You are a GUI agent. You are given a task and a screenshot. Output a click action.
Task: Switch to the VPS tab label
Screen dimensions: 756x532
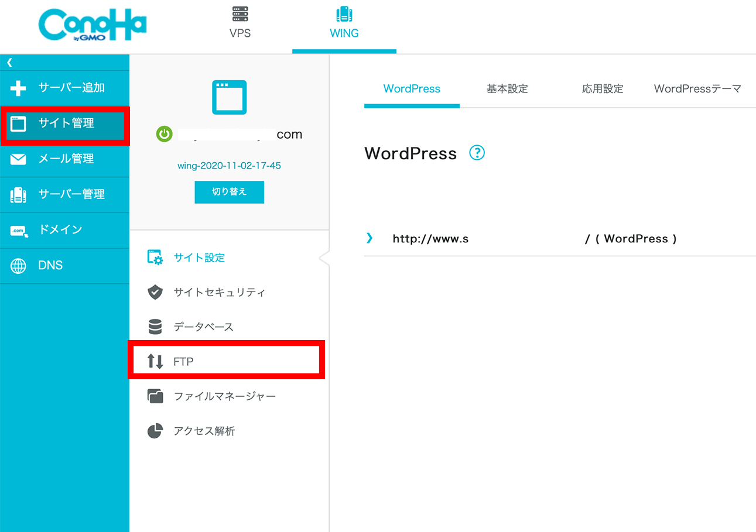pos(240,33)
